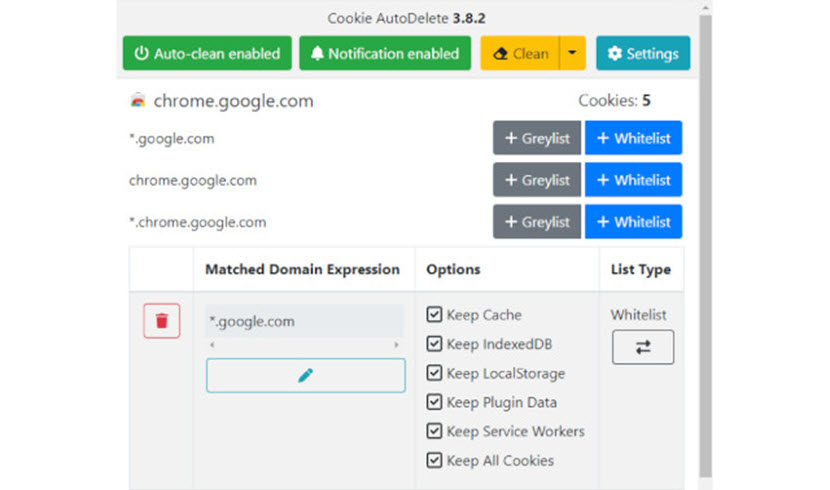Click the Options column header
Viewport: 830px width, 490px height.
pyautogui.click(x=453, y=269)
